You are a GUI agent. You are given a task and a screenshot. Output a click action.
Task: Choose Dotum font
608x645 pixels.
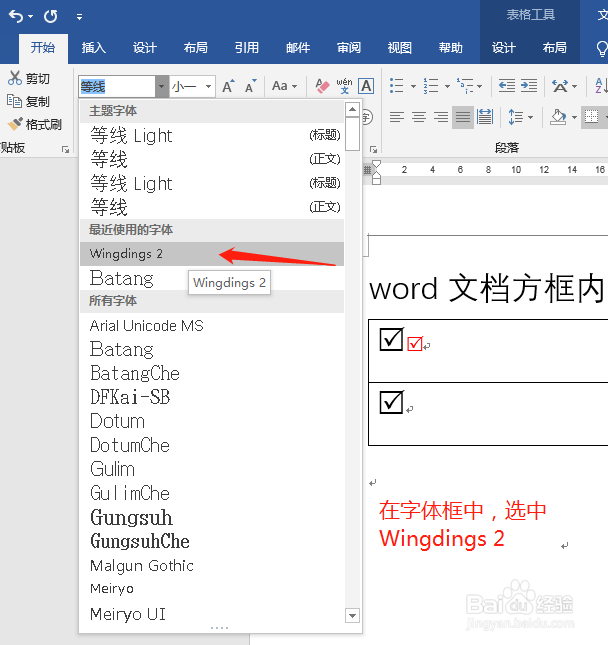pyautogui.click(x=212, y=421)
